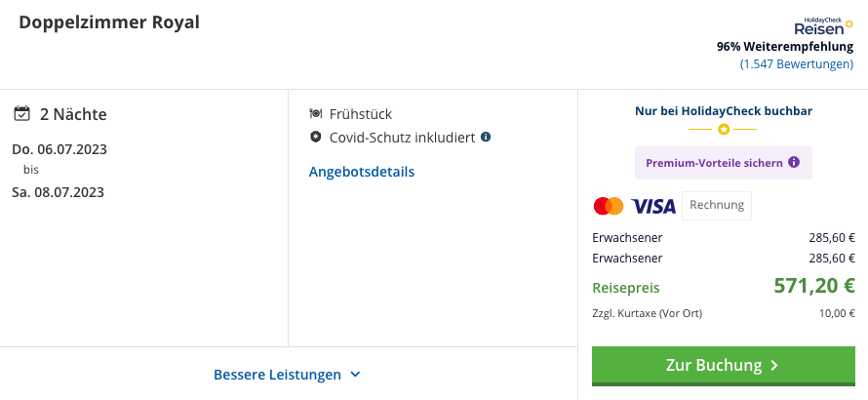Viewport: 868px width, 400px height.
Task: Click the Covid-Schutz shield icon
Action: pos(316,137)
